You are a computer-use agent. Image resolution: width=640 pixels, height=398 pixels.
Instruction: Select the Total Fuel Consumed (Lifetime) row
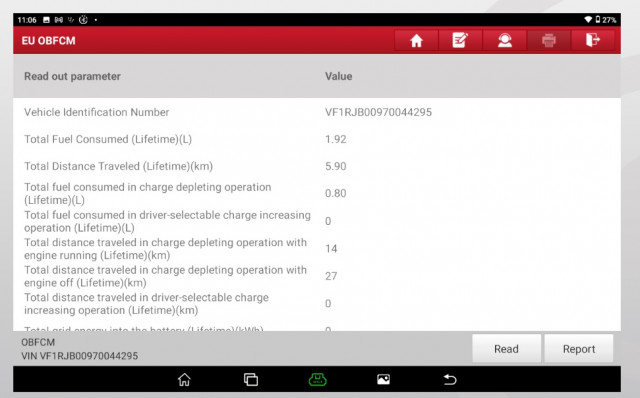pos(317,139)
